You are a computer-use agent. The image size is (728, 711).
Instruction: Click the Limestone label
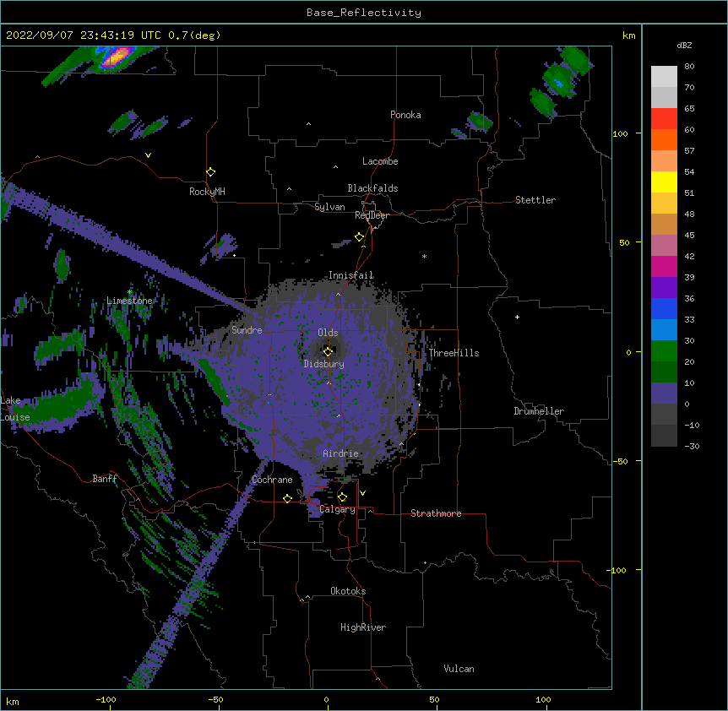[129, 301]
